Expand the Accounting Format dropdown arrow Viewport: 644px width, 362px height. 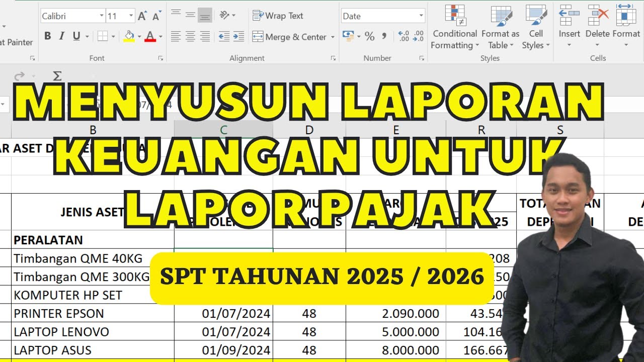(359, 37)
